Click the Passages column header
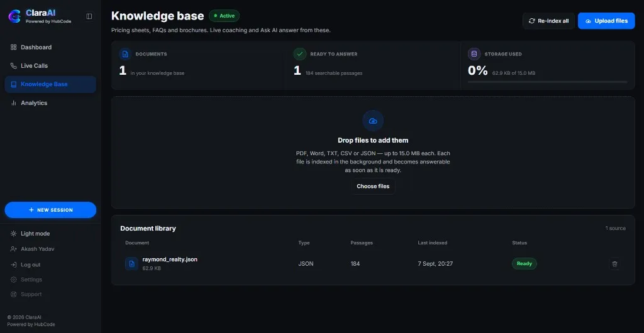644x333 pixels. click(362, 243)
